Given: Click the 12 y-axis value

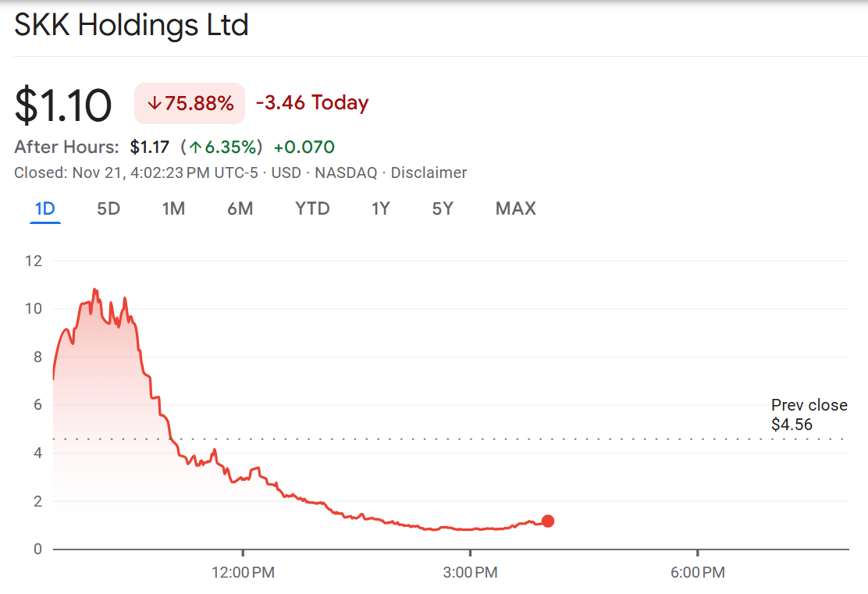Looking at the screenshot, I should (34, 261).
